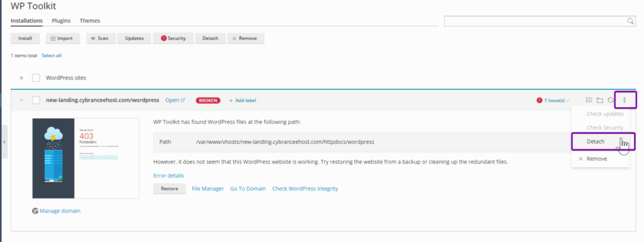
Task: Click the Security toolbar button
Action: click(x=173, y=38)
